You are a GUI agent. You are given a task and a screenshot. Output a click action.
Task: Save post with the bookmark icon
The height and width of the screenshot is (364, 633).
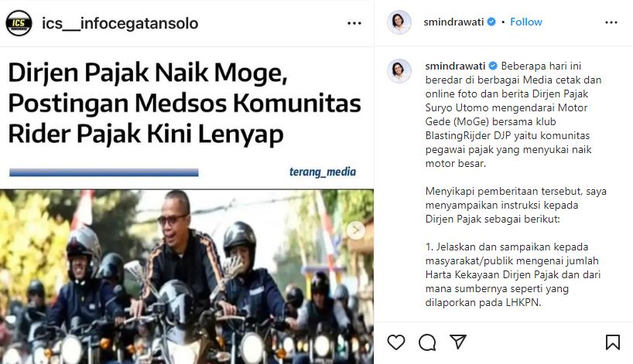[612, 342]
